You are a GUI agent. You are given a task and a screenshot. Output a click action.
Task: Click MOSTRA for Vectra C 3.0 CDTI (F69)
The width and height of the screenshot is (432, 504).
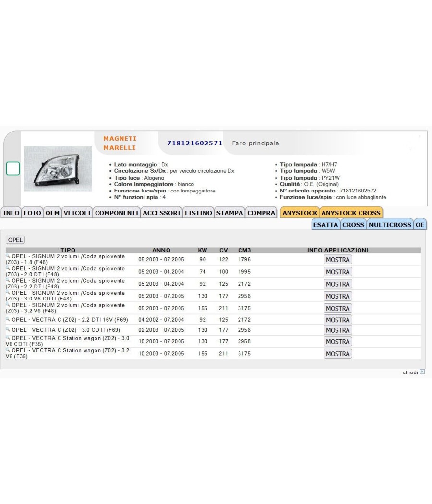pyautogui.click(x=337, y=330)
